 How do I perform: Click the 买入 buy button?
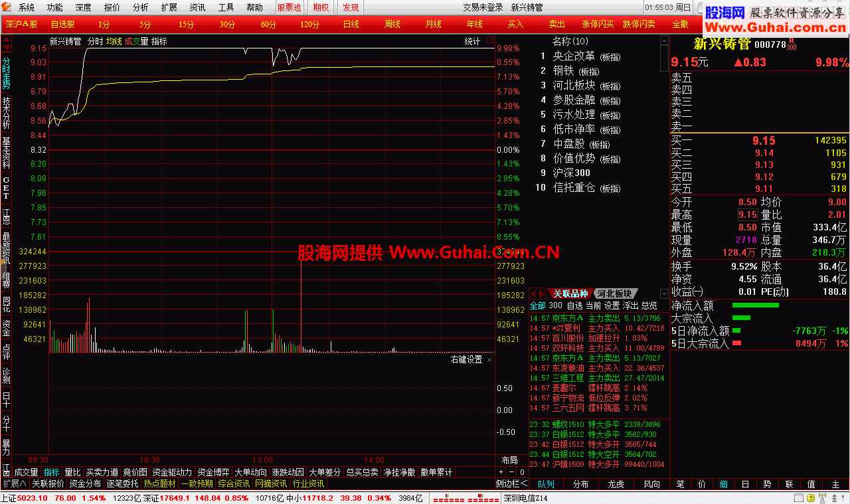[x=515, y=24]
